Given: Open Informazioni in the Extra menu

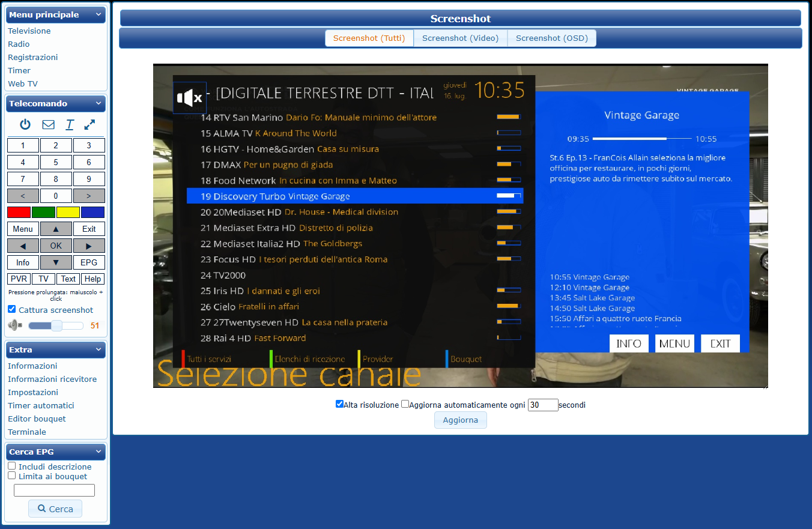Looking at the screenshot, I should pos(32,366).
